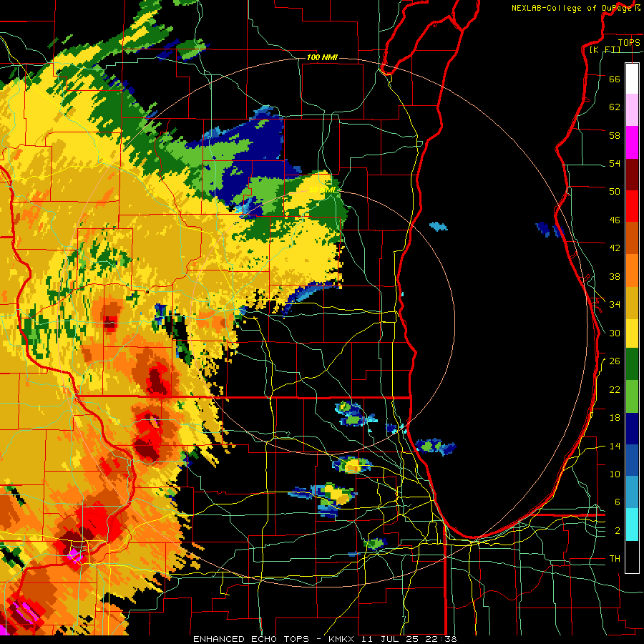This screenshot has height=644, width=644.
Task: Click the "18" legend label
Action: [x=615, y=418]
